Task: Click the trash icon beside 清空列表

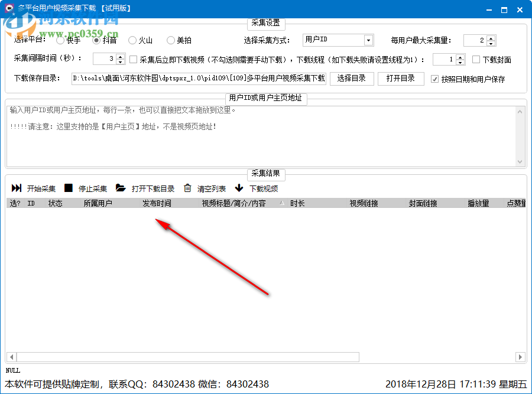Action: click(186, 188)
